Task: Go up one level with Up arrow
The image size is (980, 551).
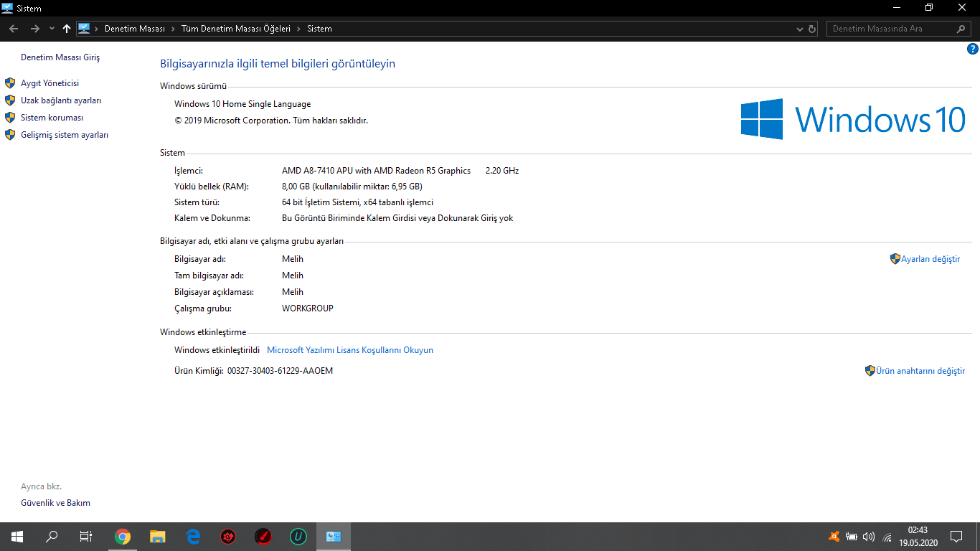Action: [67, 29]
